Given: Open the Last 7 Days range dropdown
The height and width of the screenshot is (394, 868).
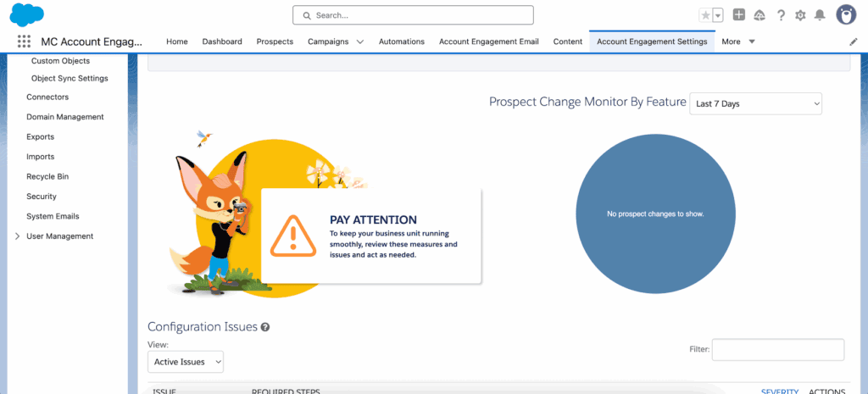Looking at the screenshot, I should pos(755,103).
